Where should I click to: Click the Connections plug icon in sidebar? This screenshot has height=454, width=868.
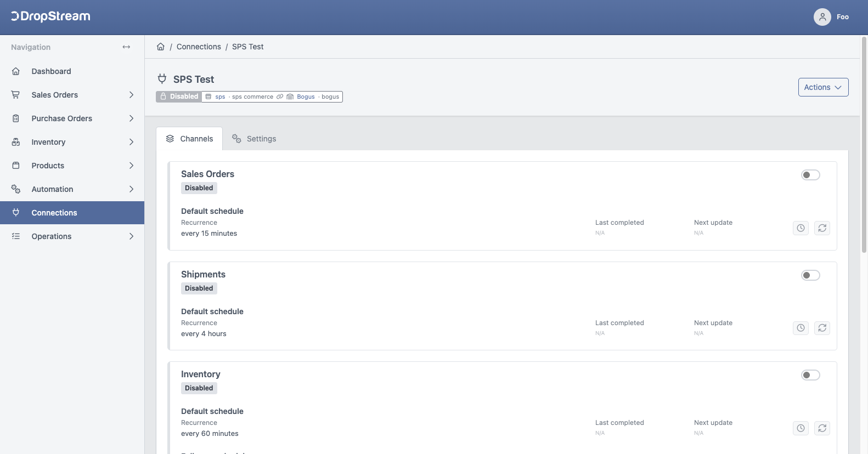[16, 213]
